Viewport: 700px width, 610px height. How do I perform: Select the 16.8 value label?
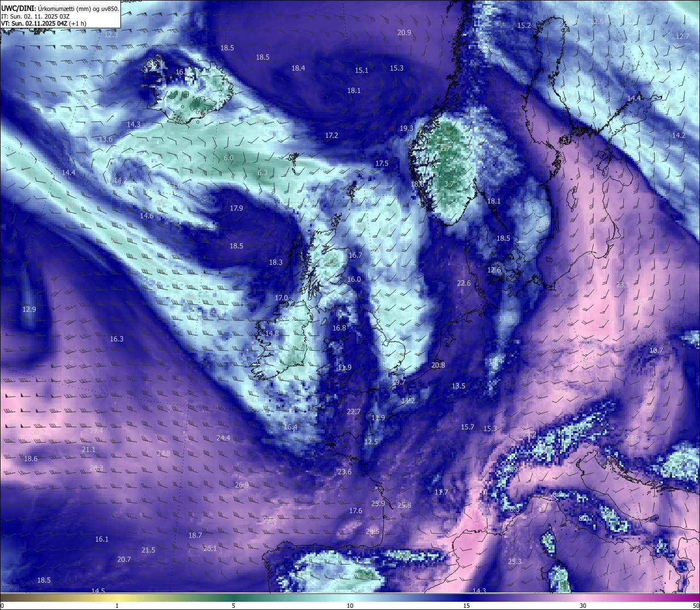(x=339, y=328)
